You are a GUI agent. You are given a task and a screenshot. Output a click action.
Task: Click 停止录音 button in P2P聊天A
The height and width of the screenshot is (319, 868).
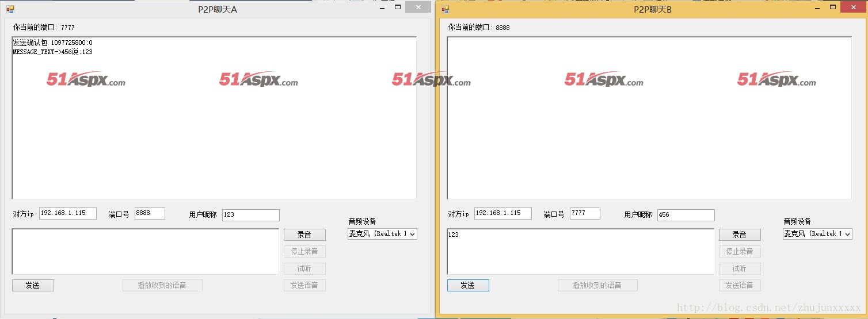(304, 251)
